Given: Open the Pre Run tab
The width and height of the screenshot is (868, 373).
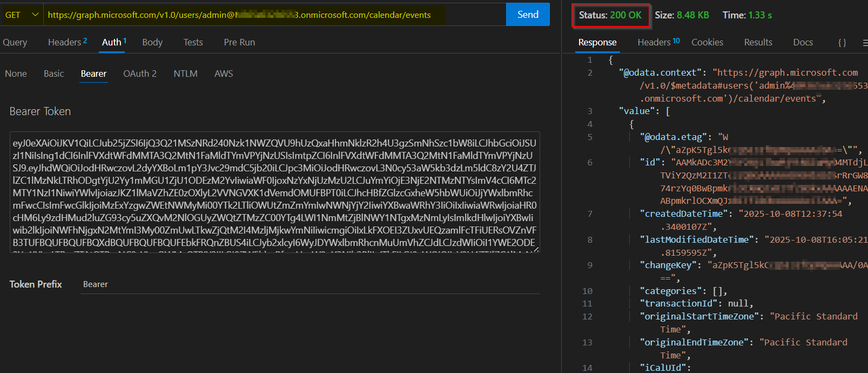Looking at the screenshot, I should [239, 42].
